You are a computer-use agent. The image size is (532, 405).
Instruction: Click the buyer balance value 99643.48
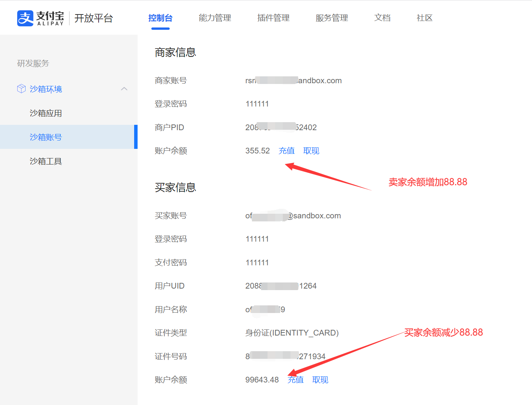(262, 380)
